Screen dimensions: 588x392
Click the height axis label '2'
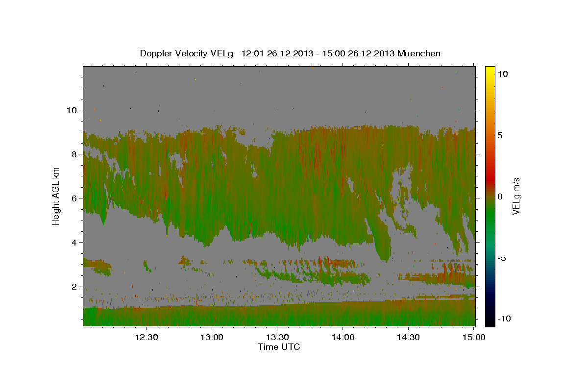click(74, 286)
